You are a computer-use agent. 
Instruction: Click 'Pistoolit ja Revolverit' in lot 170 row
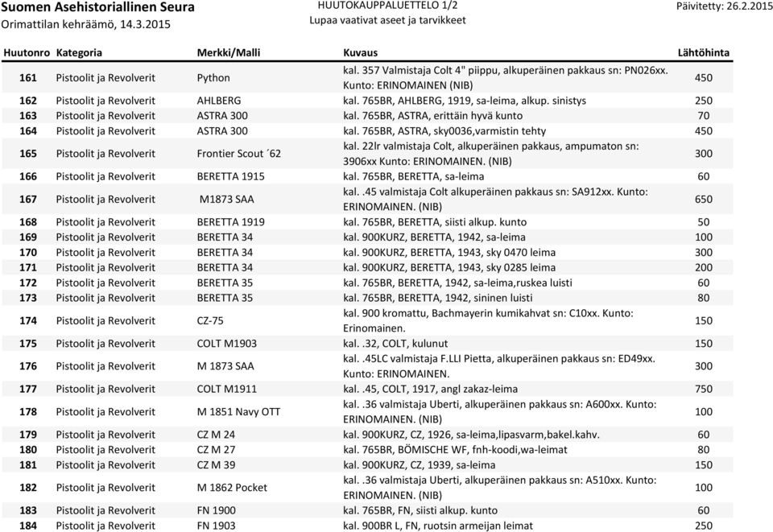[x=105, y=253]
